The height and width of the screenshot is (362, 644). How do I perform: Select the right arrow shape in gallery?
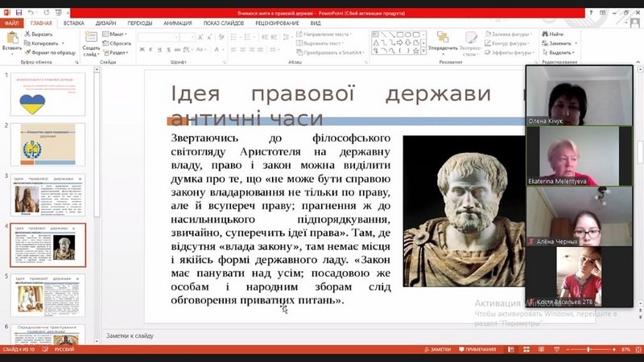point(399,43)
